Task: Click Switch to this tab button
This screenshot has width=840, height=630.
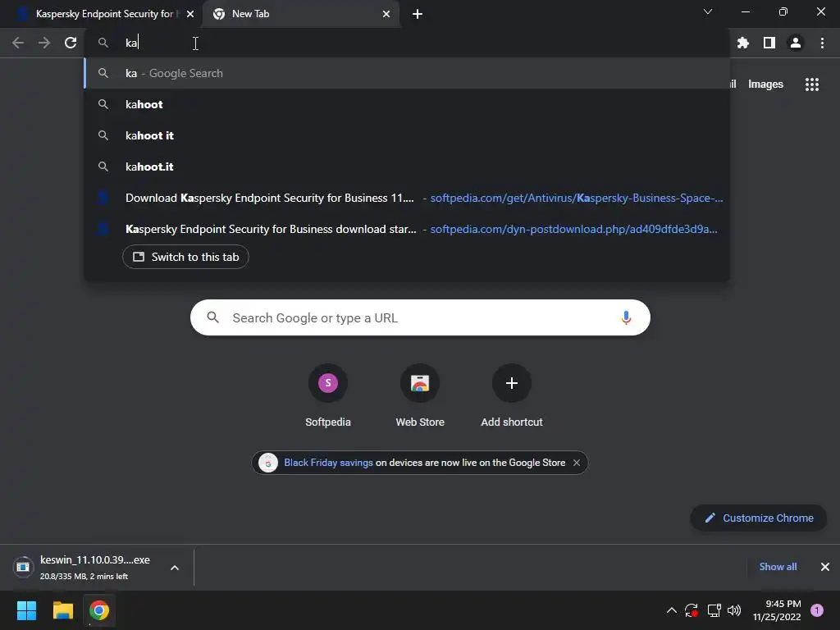Action: 185,257
